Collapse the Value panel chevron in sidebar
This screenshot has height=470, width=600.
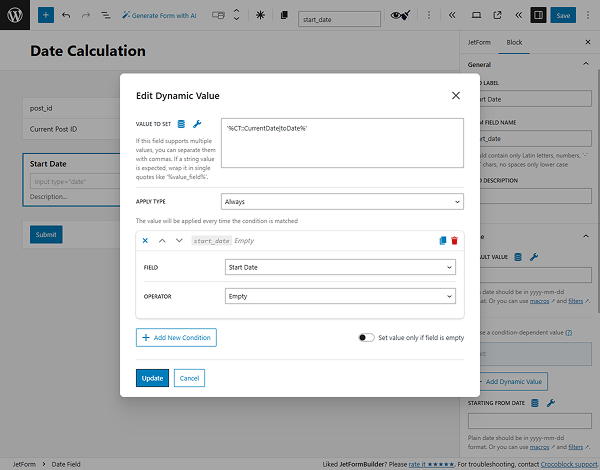(585, 236)
